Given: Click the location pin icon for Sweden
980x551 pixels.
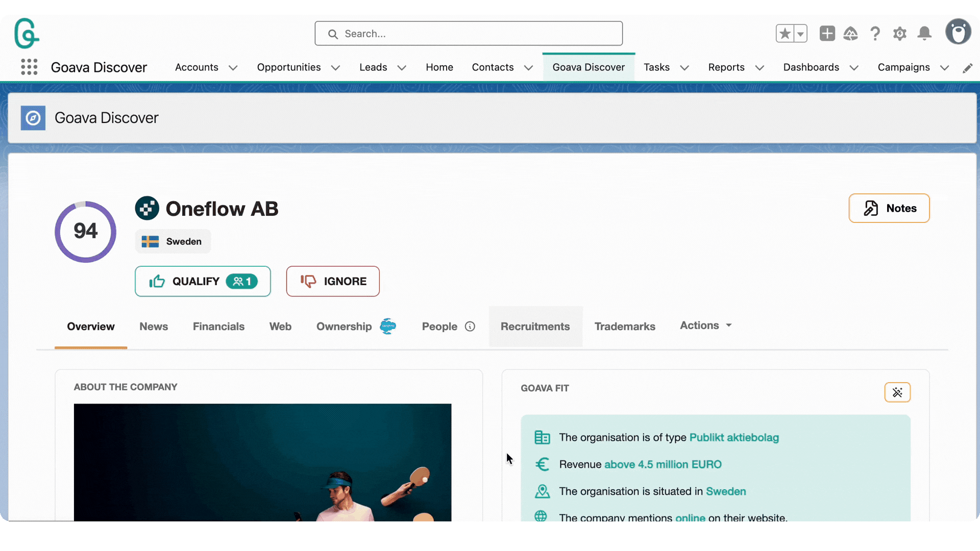Looking at the screenshot, I should click(x=542, y=491).
